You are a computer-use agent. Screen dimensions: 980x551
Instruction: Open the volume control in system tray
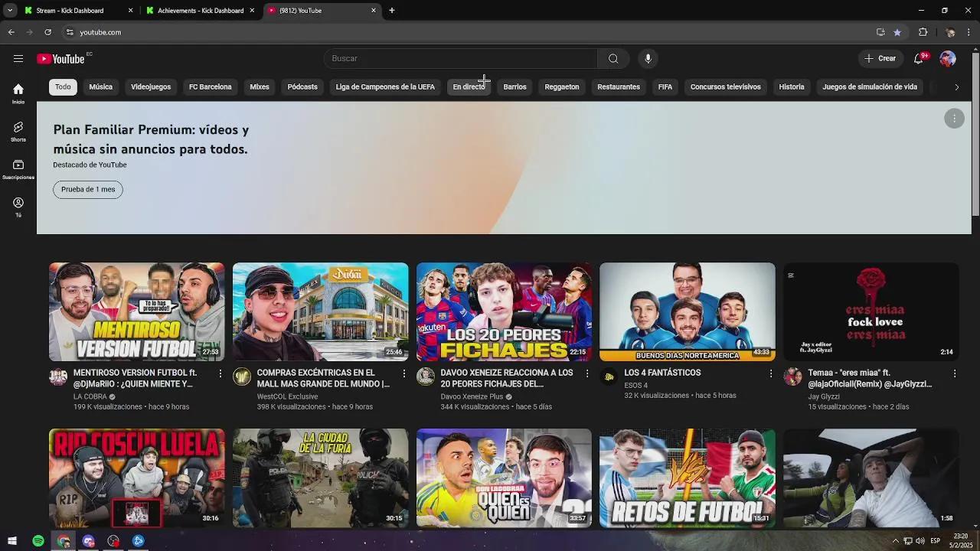920,541
